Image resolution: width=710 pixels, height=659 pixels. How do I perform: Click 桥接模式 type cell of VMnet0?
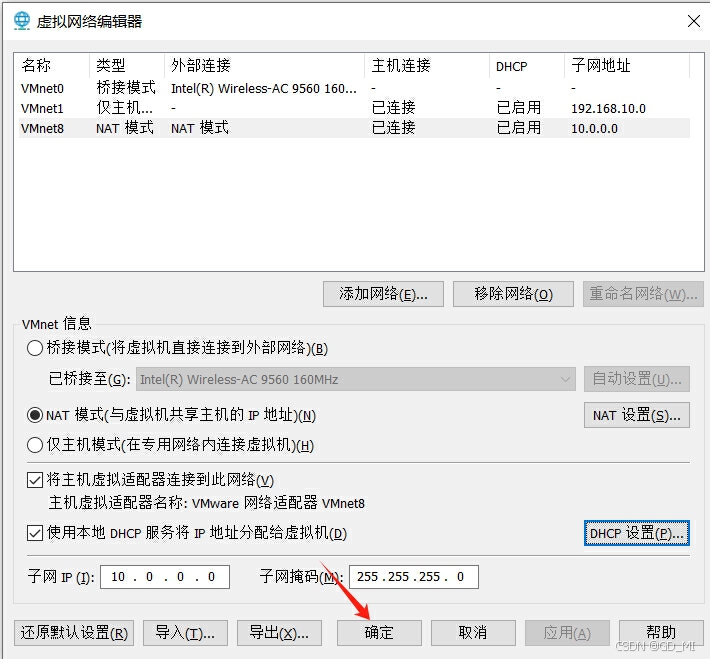pos(126,88)
